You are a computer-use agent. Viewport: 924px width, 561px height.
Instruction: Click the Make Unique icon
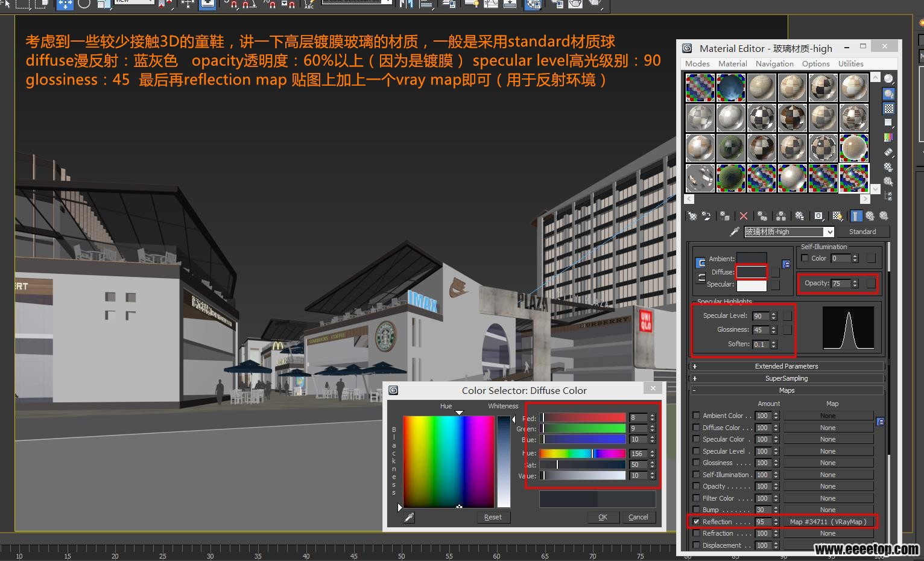point(781,216)
